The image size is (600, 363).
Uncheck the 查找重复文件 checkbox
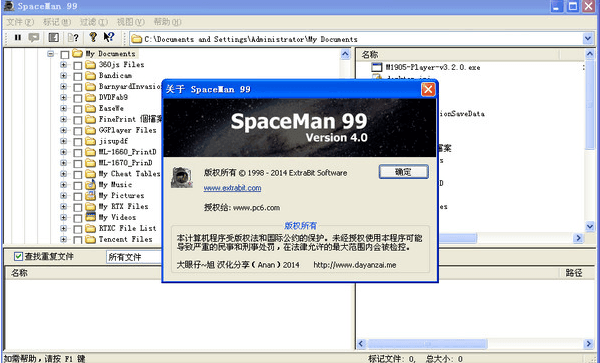pos(18,256)
